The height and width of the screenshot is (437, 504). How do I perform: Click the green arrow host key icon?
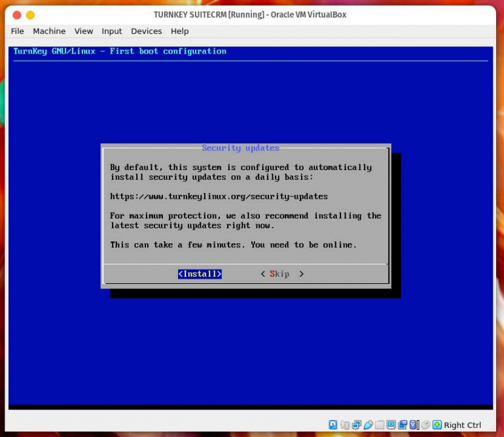(437, 425)
